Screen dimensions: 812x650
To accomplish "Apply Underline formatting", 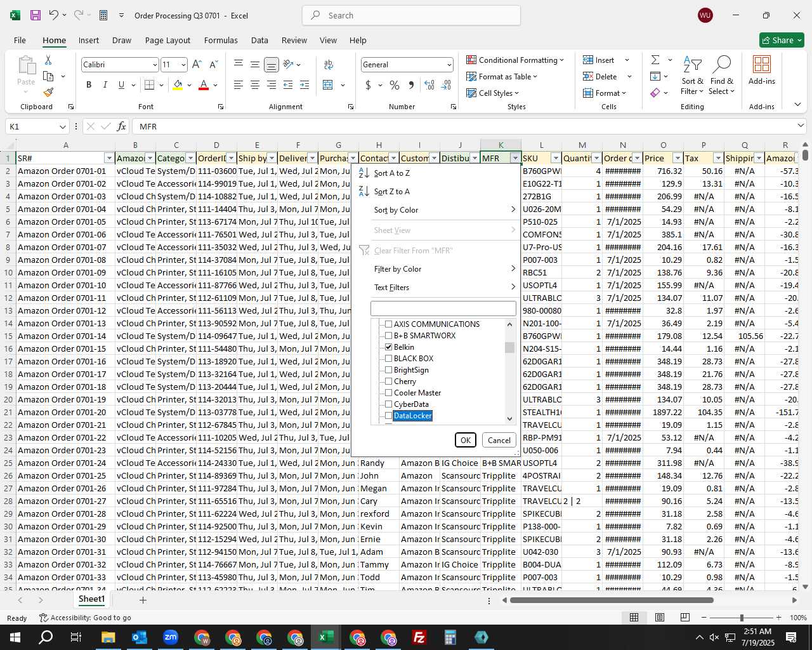I will pyautogui.click(x=121, y=84).
